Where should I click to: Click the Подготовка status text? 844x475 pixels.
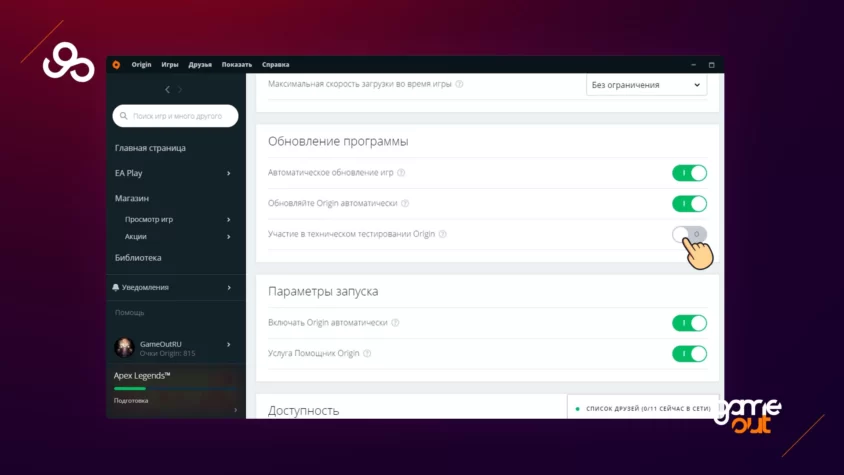[131, 401]
